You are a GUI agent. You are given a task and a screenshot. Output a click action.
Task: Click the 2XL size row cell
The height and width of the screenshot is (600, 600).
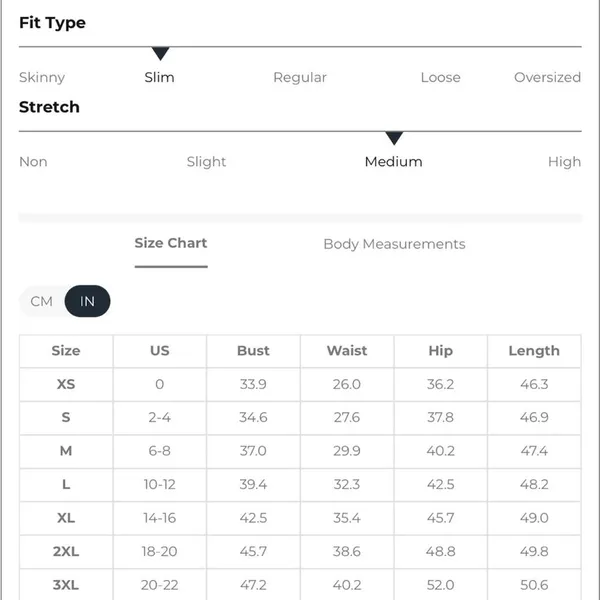point(66,552)
